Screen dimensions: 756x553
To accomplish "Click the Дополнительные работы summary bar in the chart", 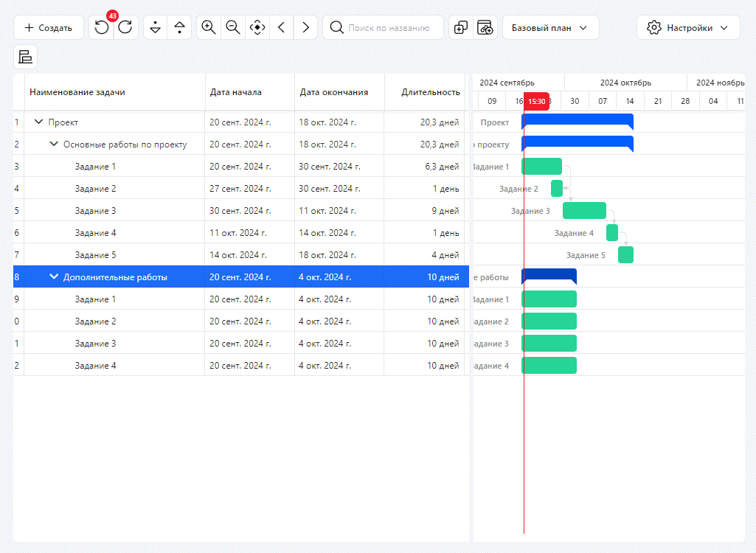I will coord(549,276).
